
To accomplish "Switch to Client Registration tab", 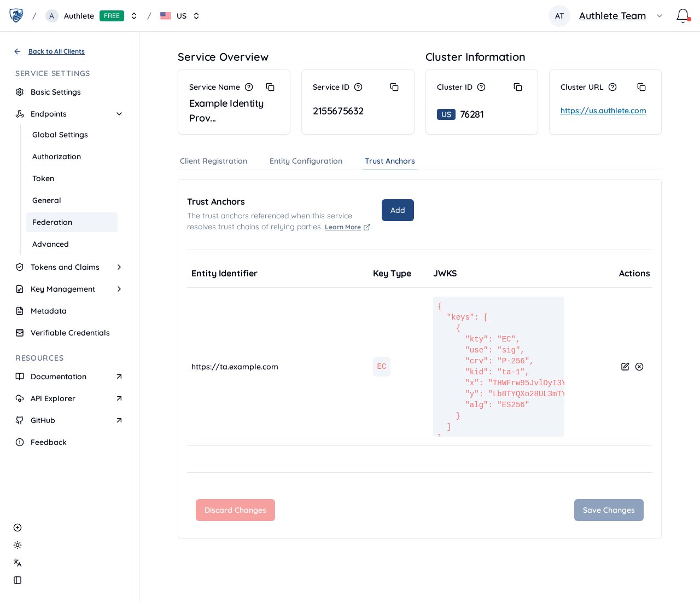I will pyautogui.click(x=214, y=161).
